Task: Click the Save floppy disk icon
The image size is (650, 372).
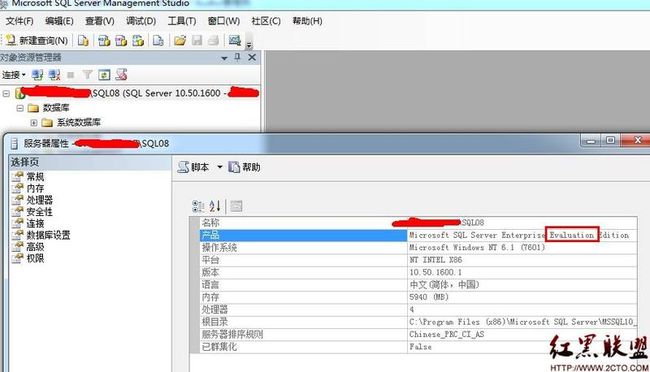Action: point(197,40)
